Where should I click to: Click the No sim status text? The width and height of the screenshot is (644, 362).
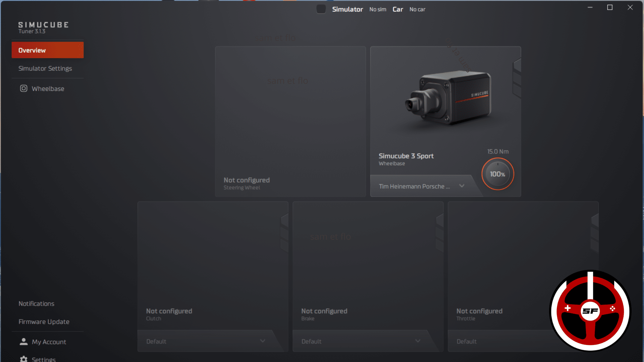[x=378, y=9]
